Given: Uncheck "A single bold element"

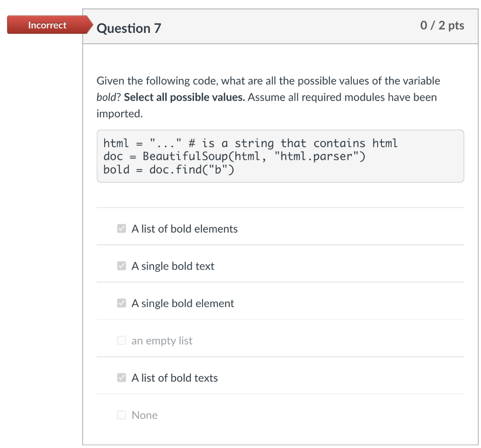Looking at the screenshot, I should (x=122, y=303).
